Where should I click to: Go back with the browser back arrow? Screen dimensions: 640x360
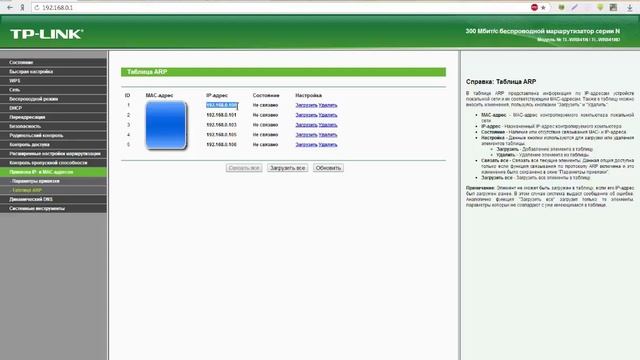[10, 7]
